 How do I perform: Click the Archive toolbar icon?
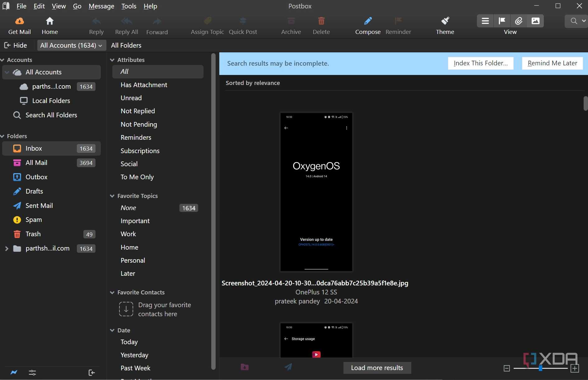[x=291, y=21]
